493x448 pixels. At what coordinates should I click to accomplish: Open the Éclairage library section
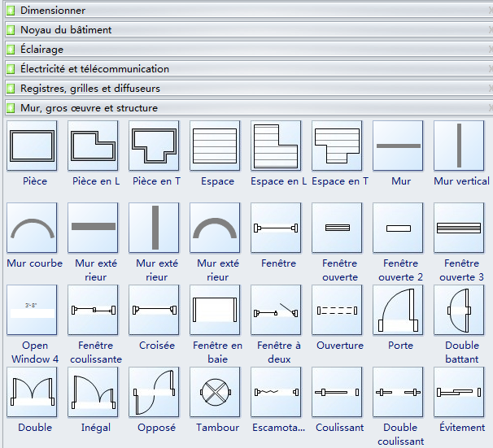(41, 50)
